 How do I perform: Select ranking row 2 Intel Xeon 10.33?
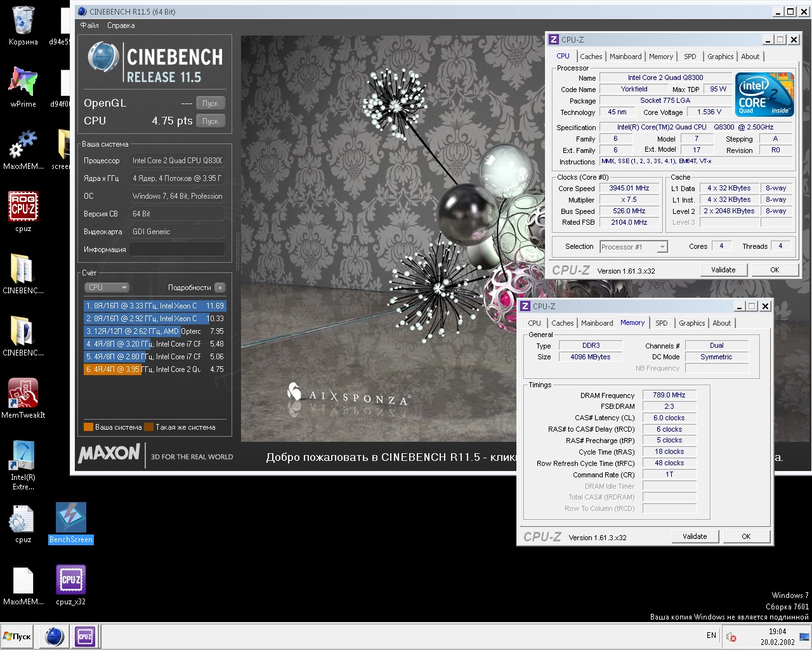tap(155, 319)
